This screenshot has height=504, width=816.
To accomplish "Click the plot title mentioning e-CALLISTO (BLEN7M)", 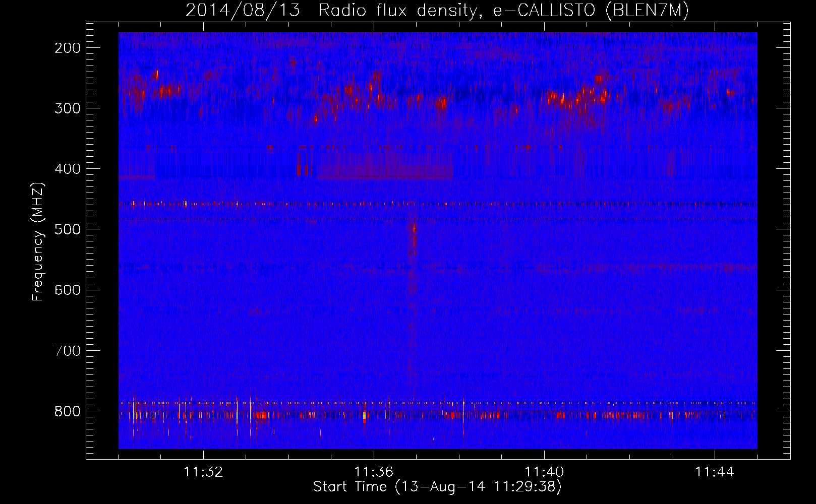I will (437, 10).
